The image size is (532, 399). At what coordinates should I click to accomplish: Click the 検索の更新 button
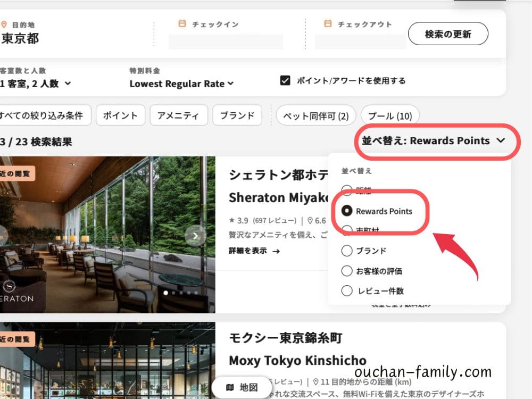tap(448, 34)
